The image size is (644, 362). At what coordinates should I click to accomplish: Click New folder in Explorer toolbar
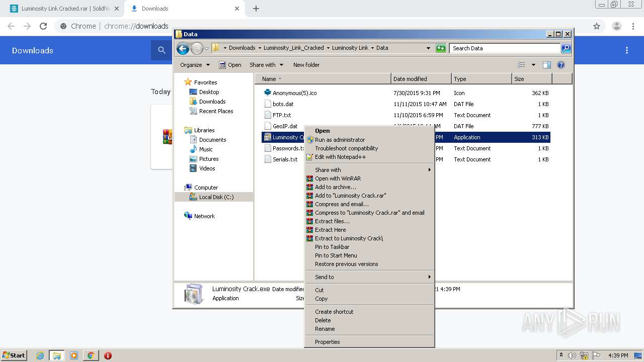tap(306, 65)
